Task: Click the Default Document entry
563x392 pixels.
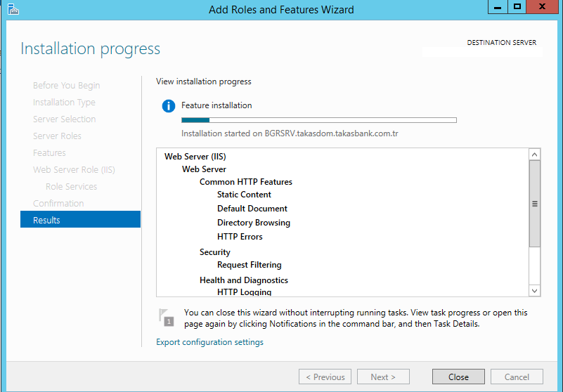Action: pyautogui.click(x=252, y=208)
